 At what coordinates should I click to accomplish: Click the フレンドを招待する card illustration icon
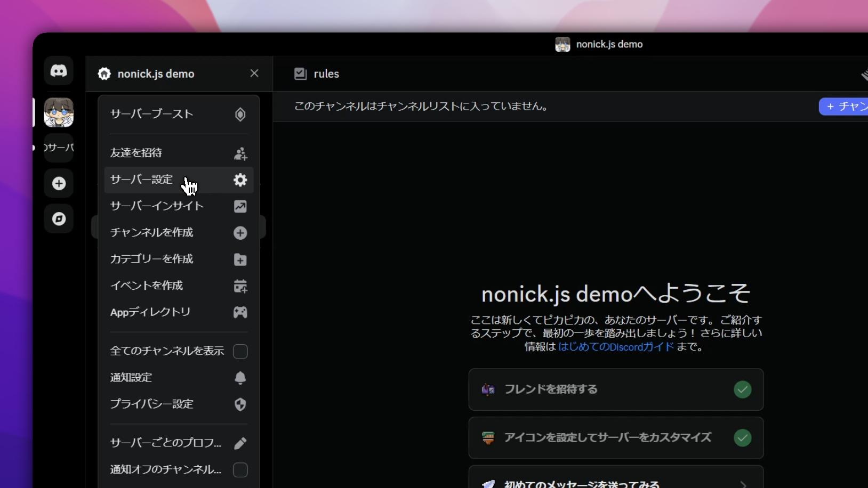(x=488, y=389)
